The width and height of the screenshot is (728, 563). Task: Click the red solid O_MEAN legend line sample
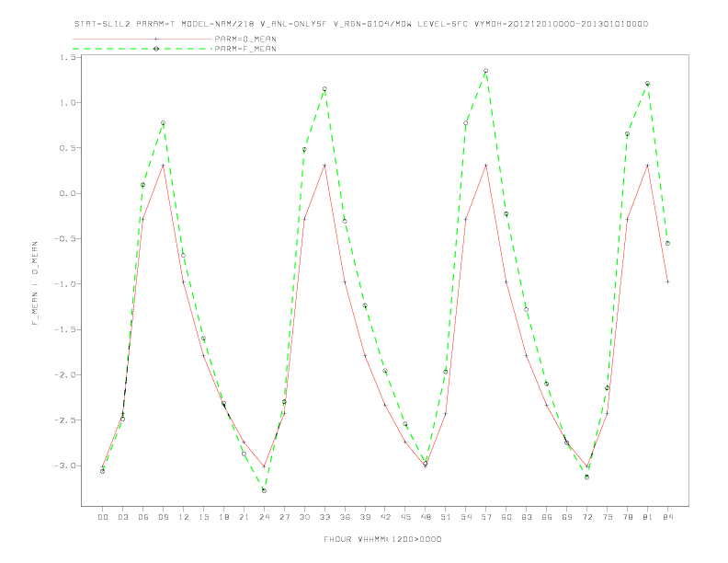[x=142, y=39]
